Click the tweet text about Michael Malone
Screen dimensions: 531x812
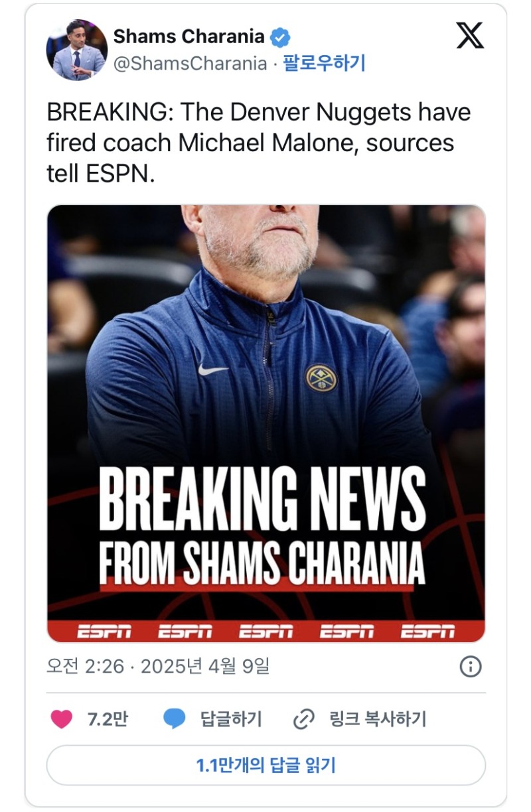tap(259, 143)
